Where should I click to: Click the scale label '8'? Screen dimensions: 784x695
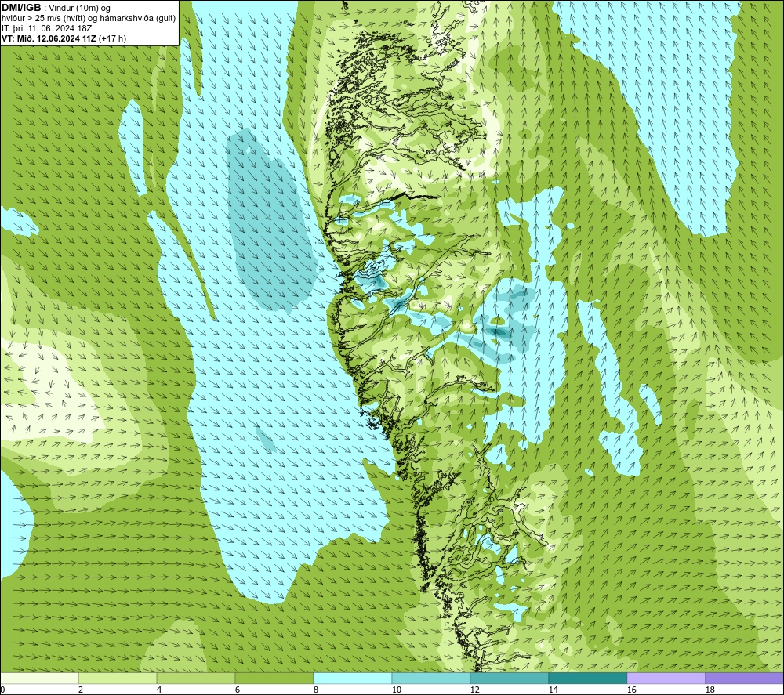[316, 690]
